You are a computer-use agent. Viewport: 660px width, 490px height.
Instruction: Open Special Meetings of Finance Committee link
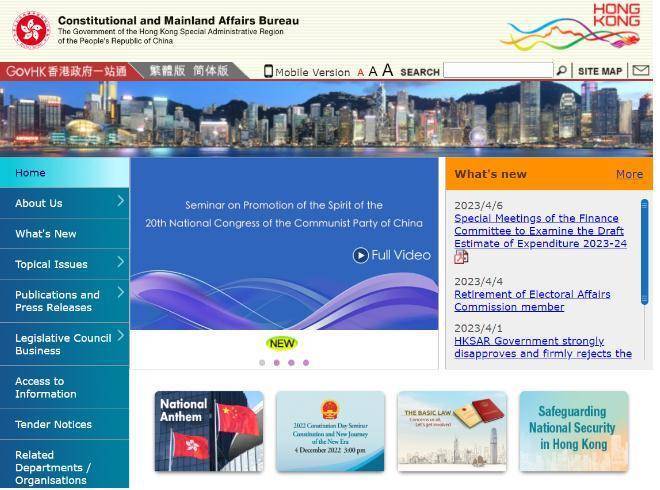point(540,231)
